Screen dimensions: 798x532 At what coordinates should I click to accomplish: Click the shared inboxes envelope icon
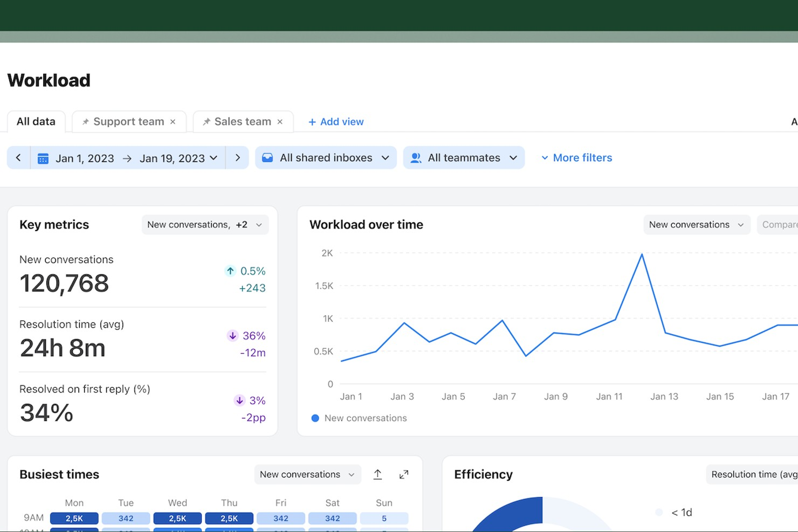point(267,157)
